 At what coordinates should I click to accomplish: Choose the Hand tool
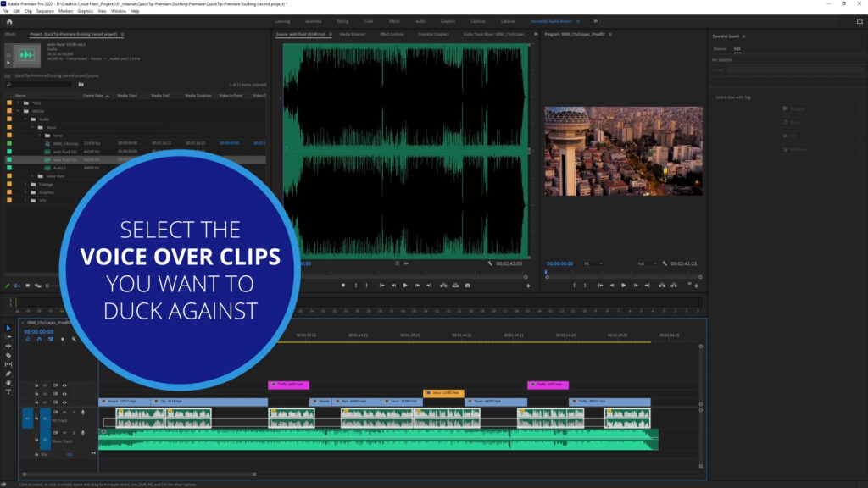[8, 382]
